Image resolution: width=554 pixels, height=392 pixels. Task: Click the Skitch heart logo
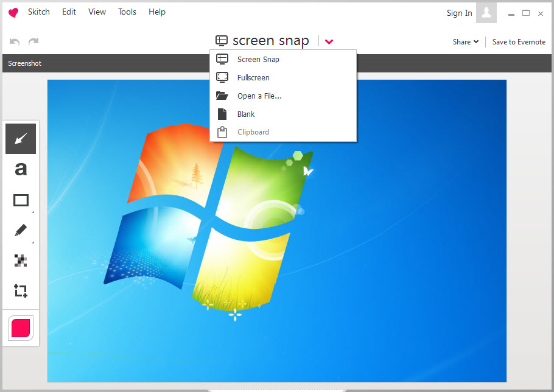tap(13, 13)
